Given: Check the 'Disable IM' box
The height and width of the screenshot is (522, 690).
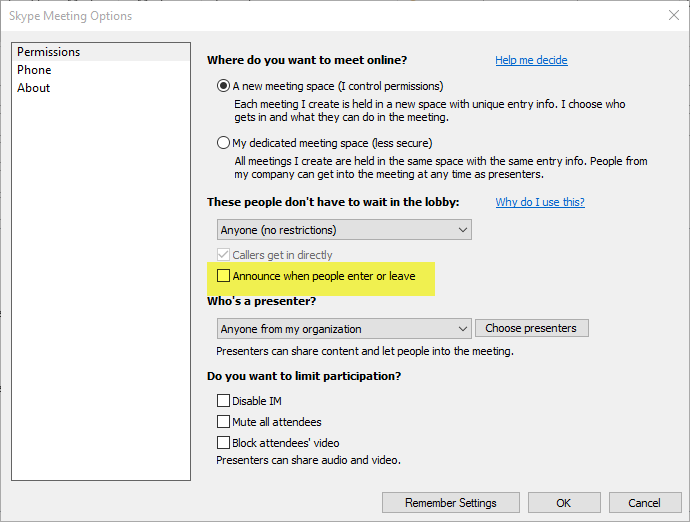Looking at the screenshot, I should (224, 401).
